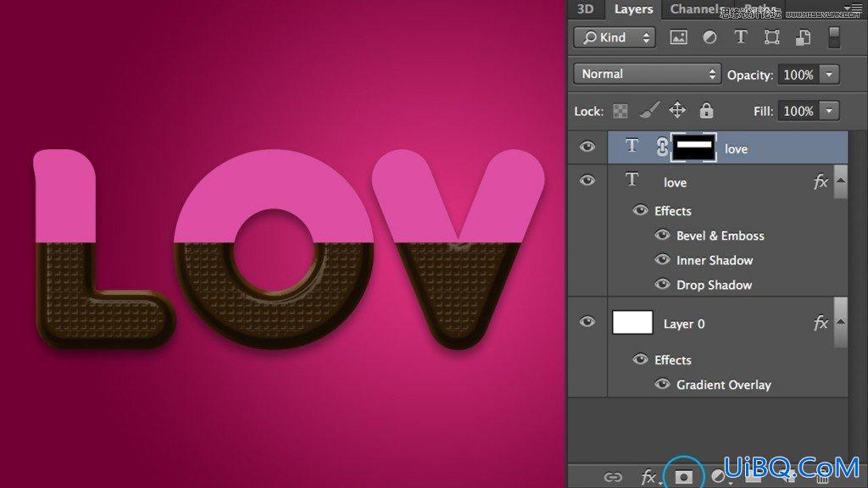
Task: Toggle Effects visibility under love layer
Action: [641, 210]
